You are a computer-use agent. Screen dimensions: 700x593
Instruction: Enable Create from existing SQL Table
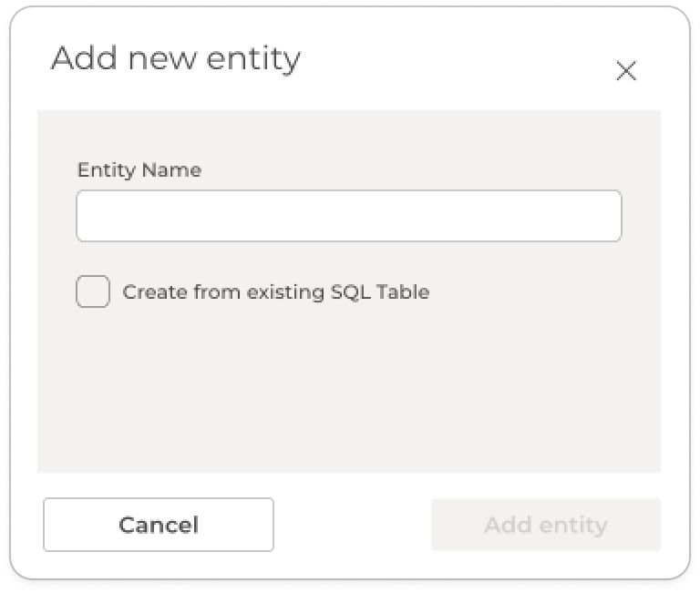tap(93, 292)
